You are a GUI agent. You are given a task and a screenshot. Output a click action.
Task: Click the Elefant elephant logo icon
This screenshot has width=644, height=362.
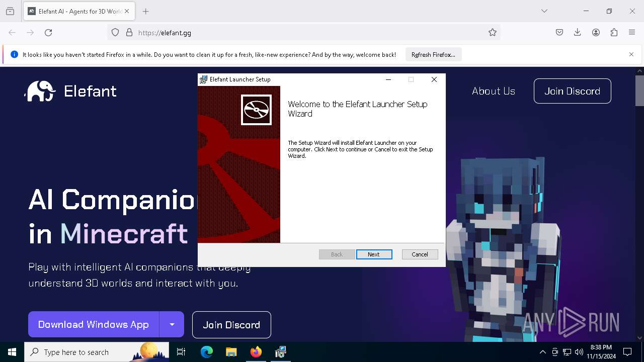click(x=40, y=91)
